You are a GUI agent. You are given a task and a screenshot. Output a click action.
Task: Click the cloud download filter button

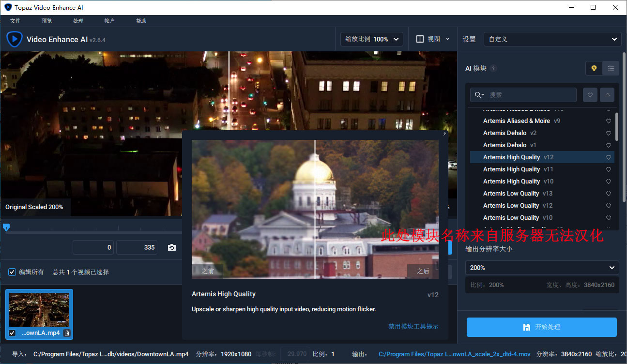coord(607,95)
